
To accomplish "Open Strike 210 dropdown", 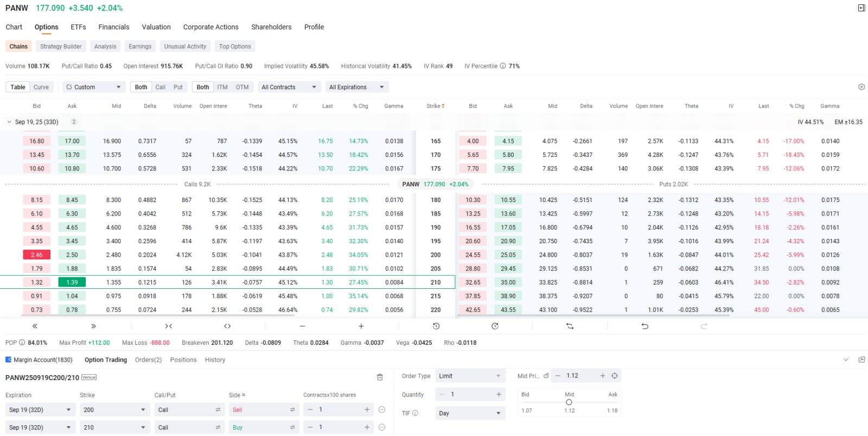I will [114, 427].
